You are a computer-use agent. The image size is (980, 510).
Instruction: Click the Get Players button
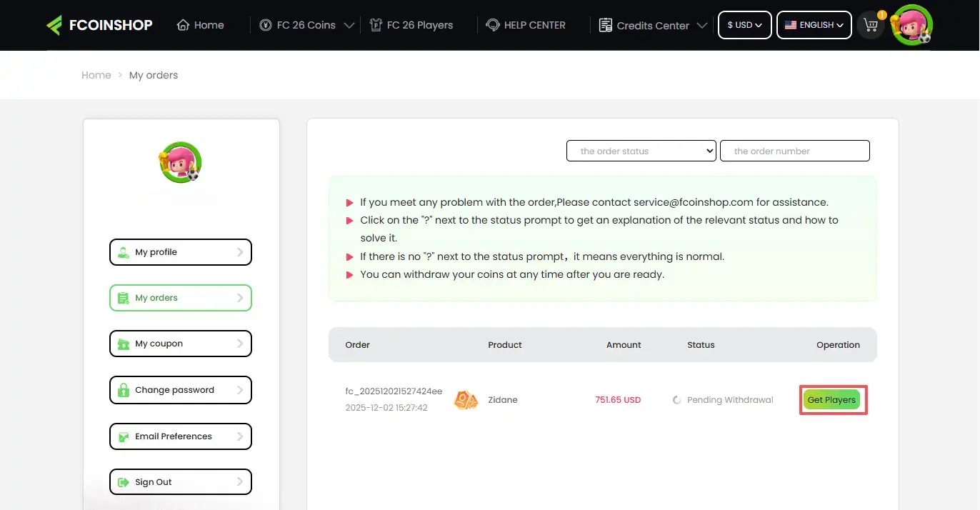point(832,399)
